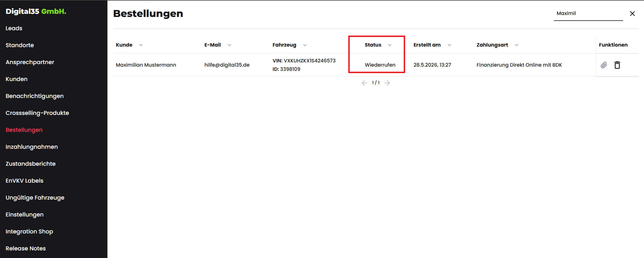Go to previous page arrow in pagination
644x258 pixels.
364,83
